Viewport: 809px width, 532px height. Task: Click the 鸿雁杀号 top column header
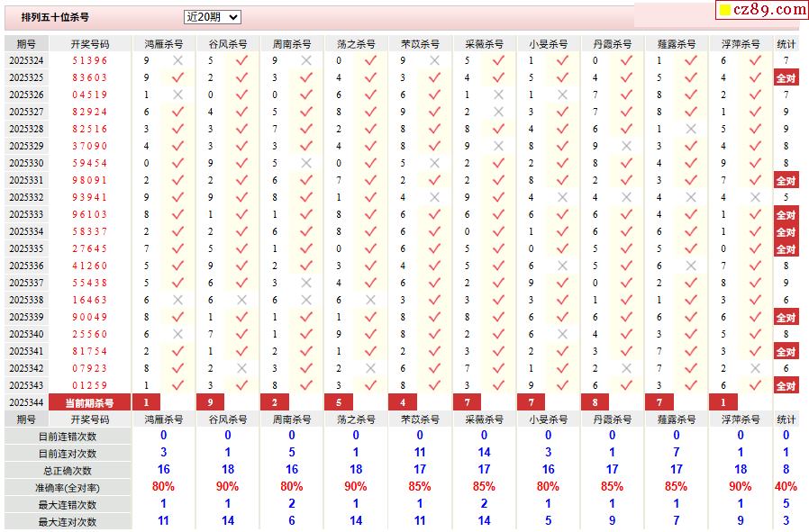coord(164,44)
